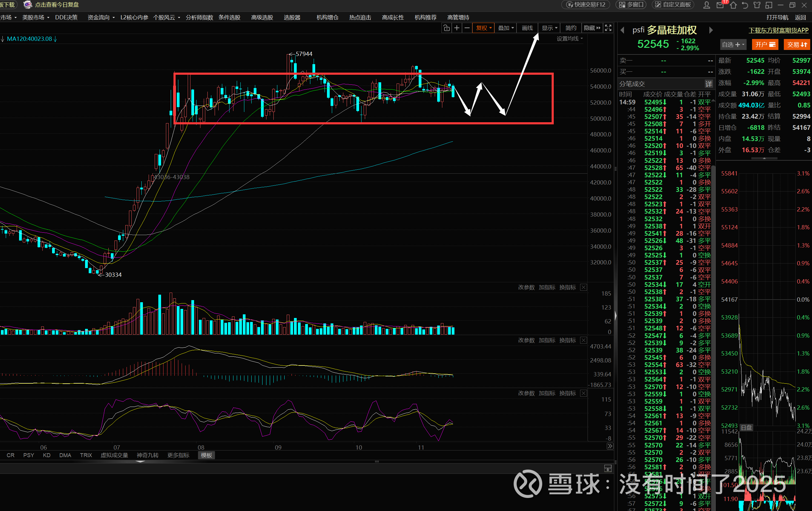Image resolution: width=812 pixels, height=511 pixels.
Task: Expand the 设置均线 dropdown
Action: pyautogui.click(x=569, y=39)
